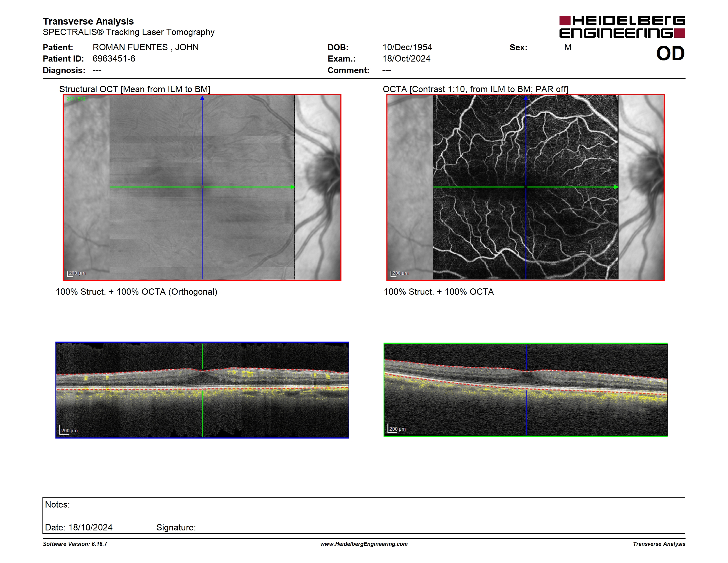Click the 'Signature:' field

click(x=176, y=527)
